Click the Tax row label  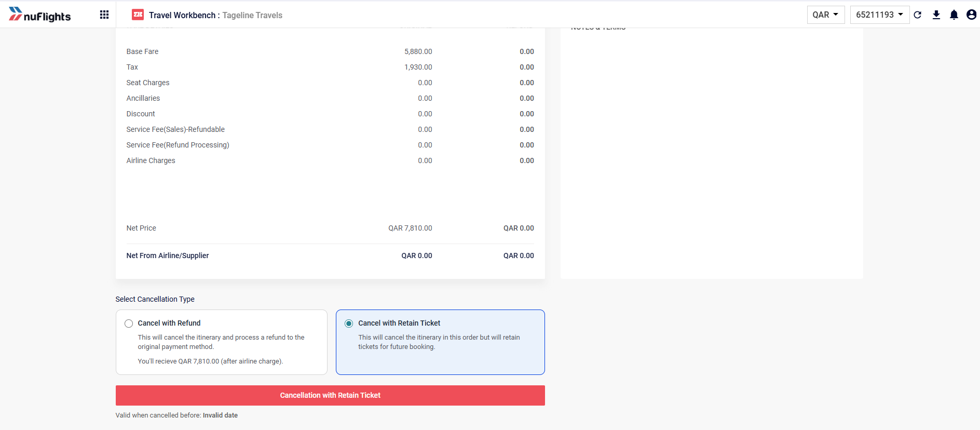(x=132, y=67)
